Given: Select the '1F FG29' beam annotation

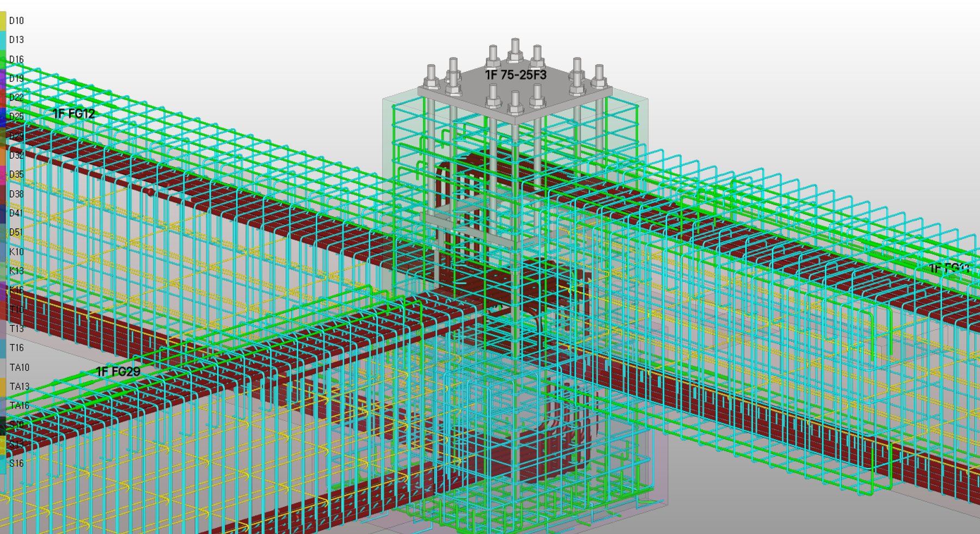Looking at the screenshot, I should point(118,372).
